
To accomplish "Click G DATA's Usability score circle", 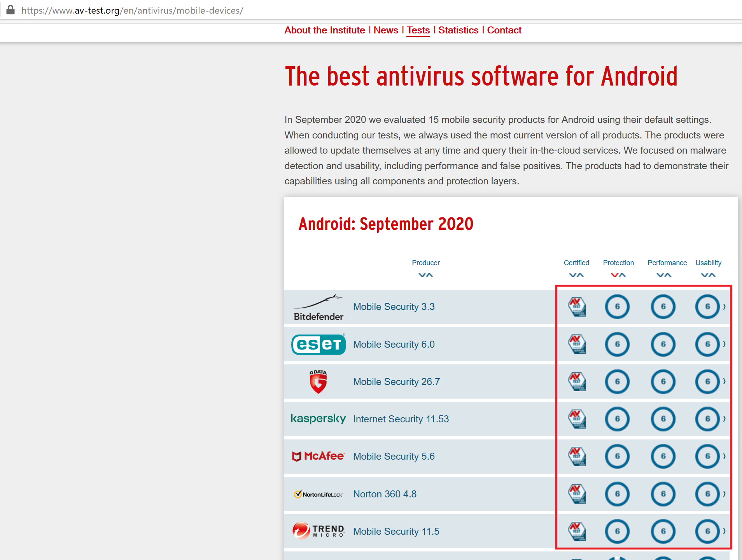I will pos(708,381).
